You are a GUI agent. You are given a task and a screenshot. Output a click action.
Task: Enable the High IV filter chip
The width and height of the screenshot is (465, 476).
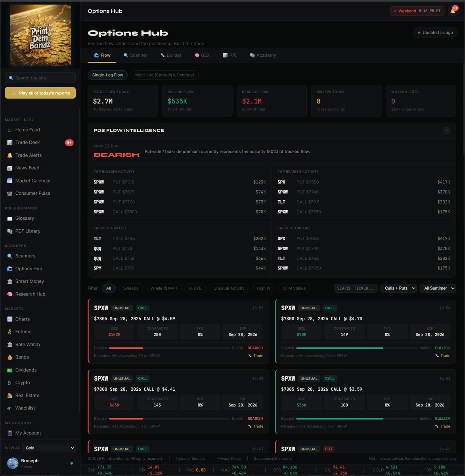(x=264, y=288)
